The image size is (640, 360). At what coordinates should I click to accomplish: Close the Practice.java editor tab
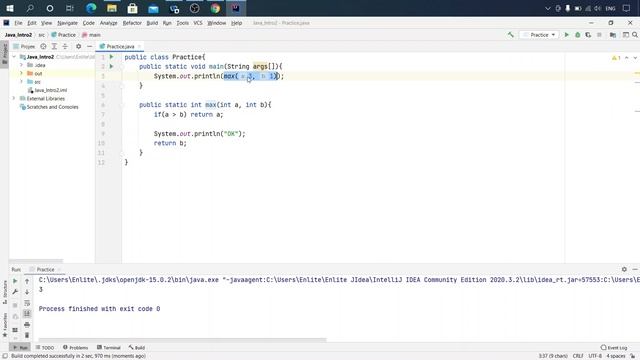139,47
